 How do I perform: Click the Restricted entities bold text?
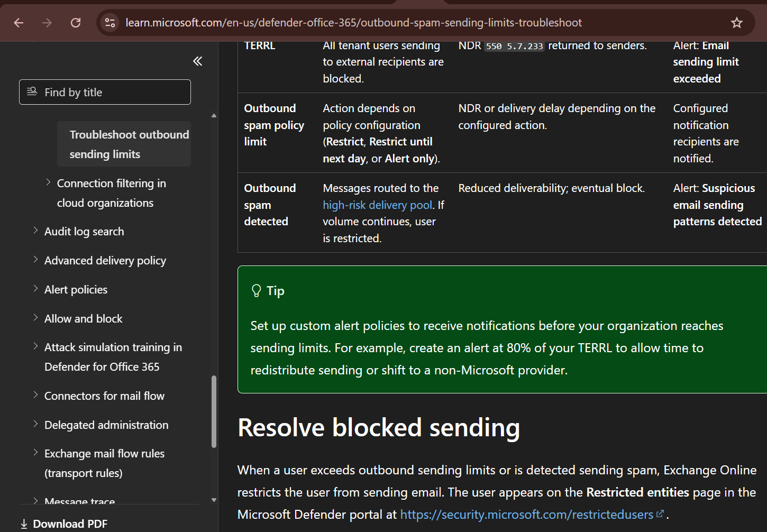tap(638, 492)
